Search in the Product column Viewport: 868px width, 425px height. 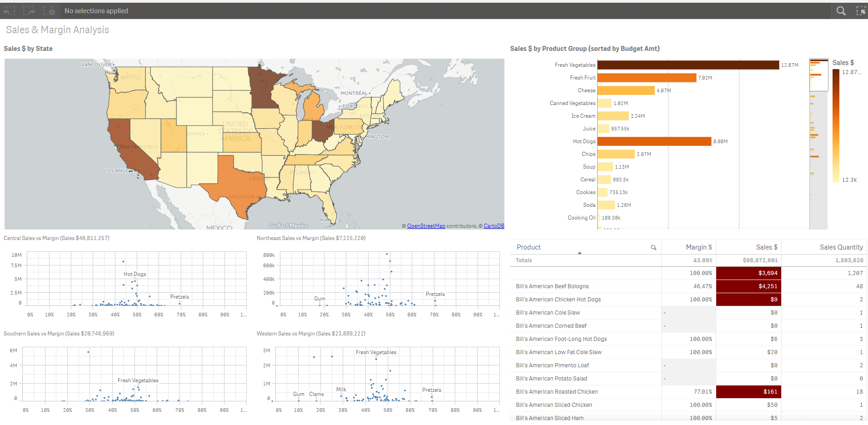coord(653,248)
